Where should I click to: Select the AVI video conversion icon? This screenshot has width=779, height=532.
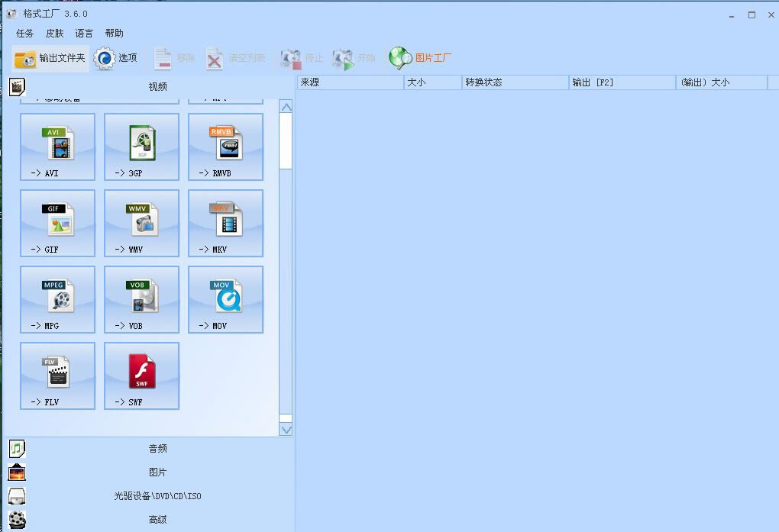click(x=58, y=147)
